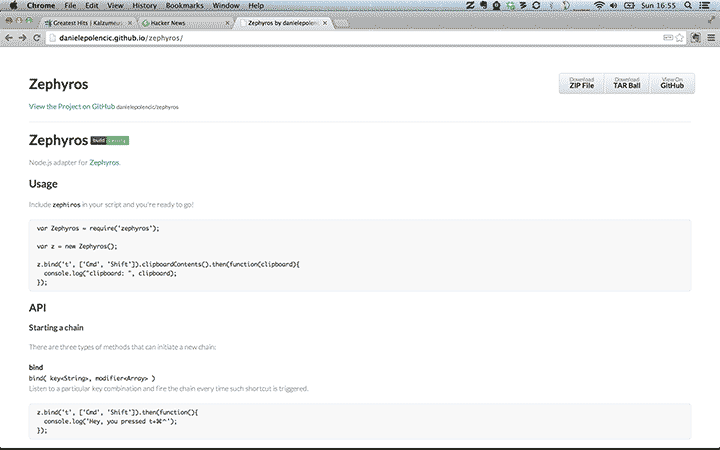Open Spotlight search magnifier
The width and height of the screenshot is (720, 450).
click(x=688, y=6)
